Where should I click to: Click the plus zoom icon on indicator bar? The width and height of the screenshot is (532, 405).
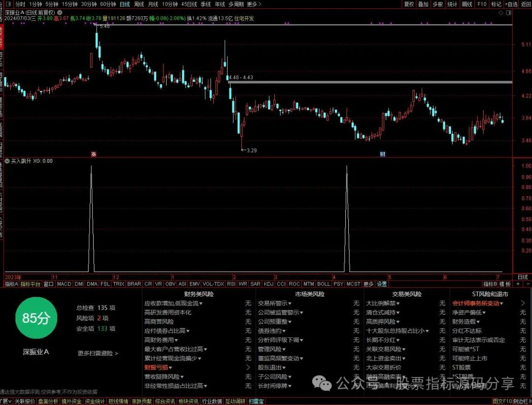518,284
